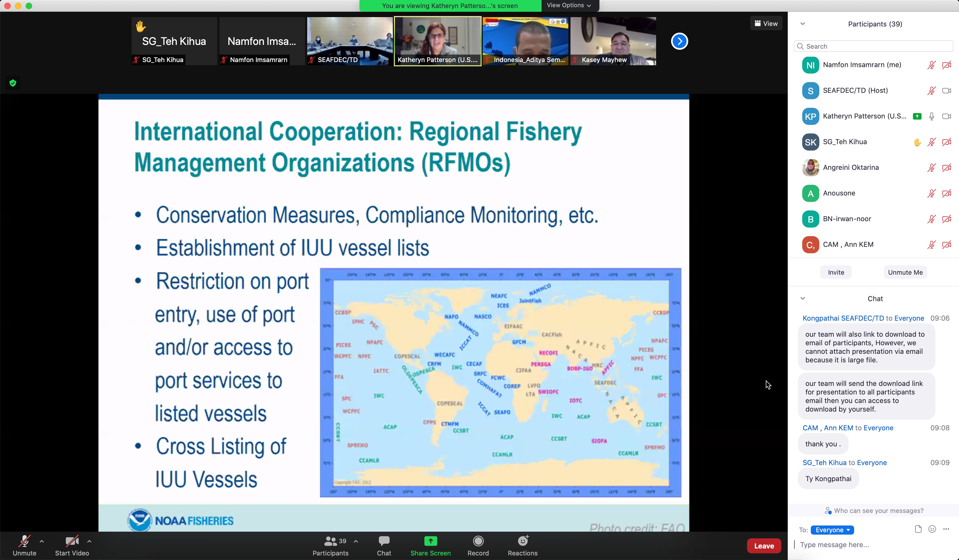Open the Chat bubble icon in toolbar
The image size is (959, 560).
click(x=384, y=541)
